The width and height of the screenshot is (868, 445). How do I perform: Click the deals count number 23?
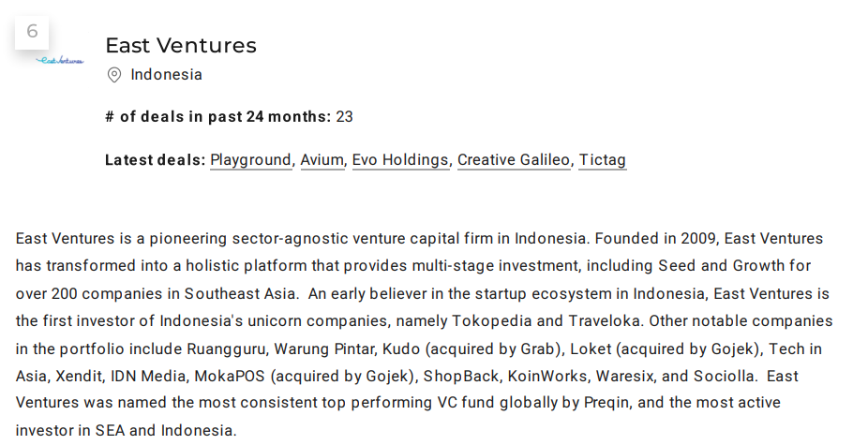tap(344, 117)
